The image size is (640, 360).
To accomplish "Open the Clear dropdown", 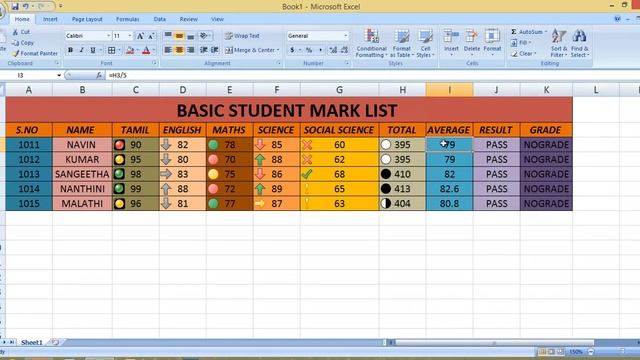I will click(x=524, y=53).
